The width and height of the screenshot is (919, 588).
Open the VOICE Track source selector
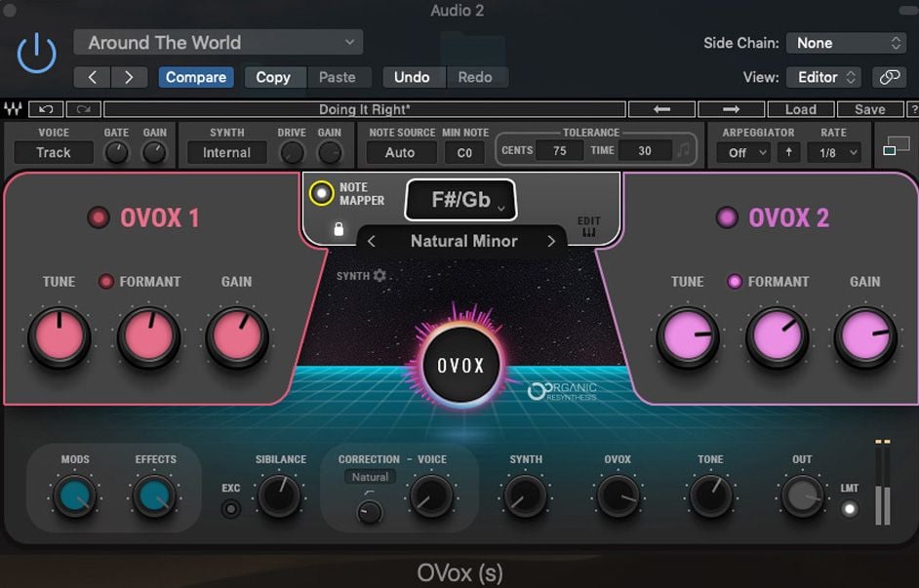[54, 153]
